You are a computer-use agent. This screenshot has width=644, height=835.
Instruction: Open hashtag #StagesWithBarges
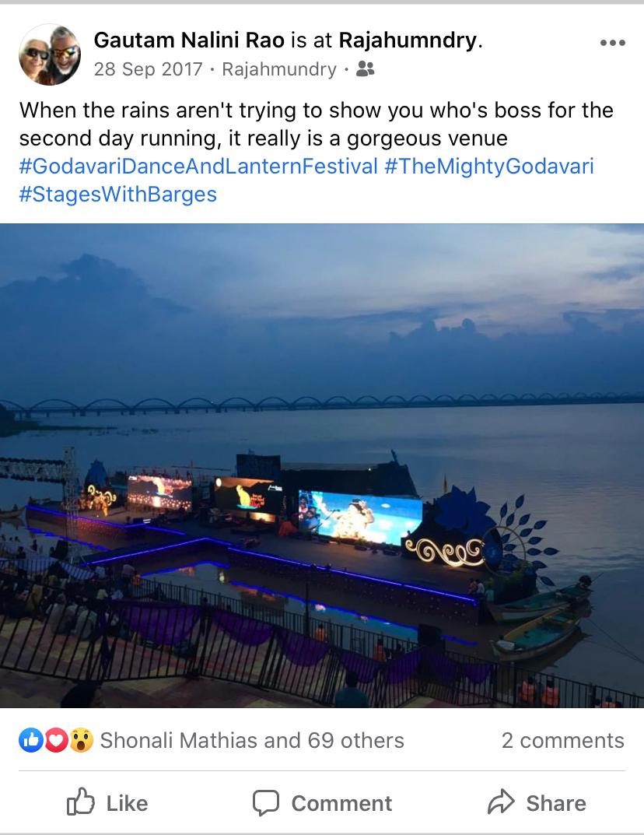117,194
